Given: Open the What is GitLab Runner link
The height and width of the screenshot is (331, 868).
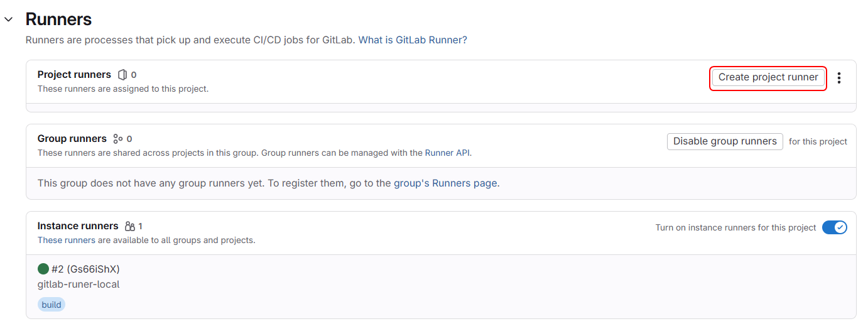Looking at the screenshot, I should [x=412, y=40].
